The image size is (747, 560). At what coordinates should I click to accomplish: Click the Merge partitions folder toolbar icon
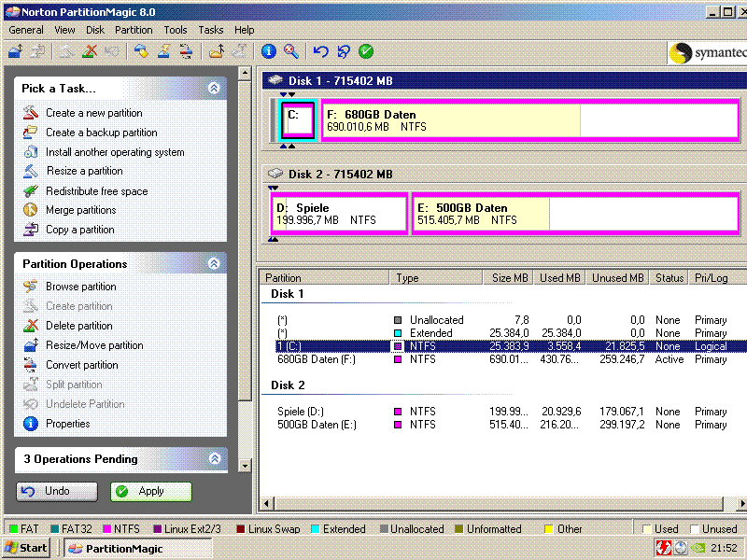[217, 51]
